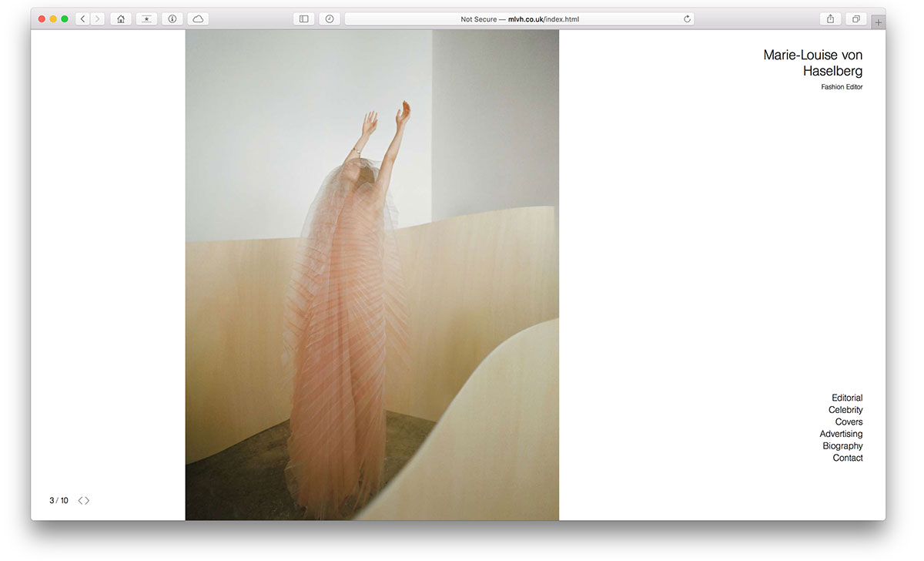Open browsing history clock icon
The width and height of the screenshot is (924, 561).
point(330,18)
